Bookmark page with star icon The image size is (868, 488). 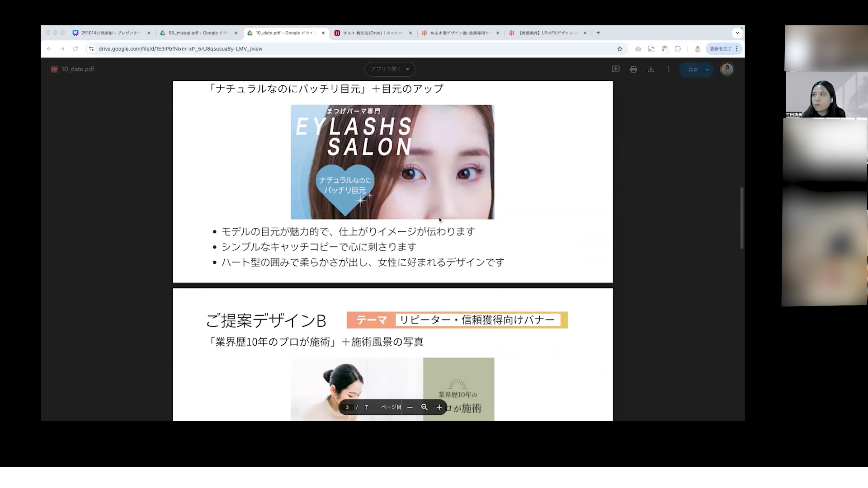tap(620, 49)
